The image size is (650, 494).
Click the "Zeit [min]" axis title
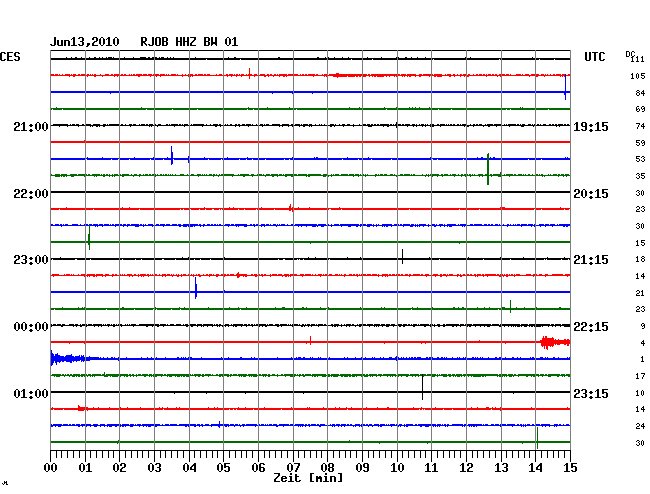308,478
